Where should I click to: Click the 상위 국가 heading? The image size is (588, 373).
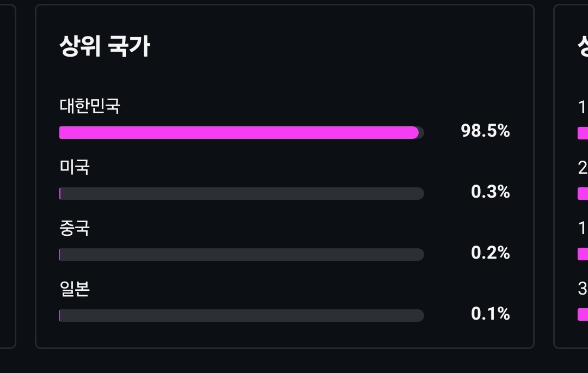coord(105,46)
